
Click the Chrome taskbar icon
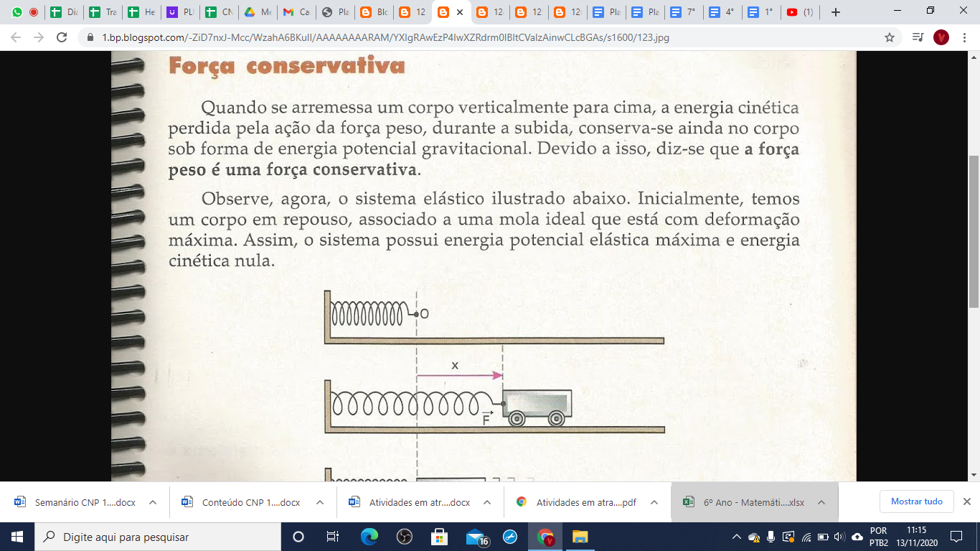[x=545, y=537]
